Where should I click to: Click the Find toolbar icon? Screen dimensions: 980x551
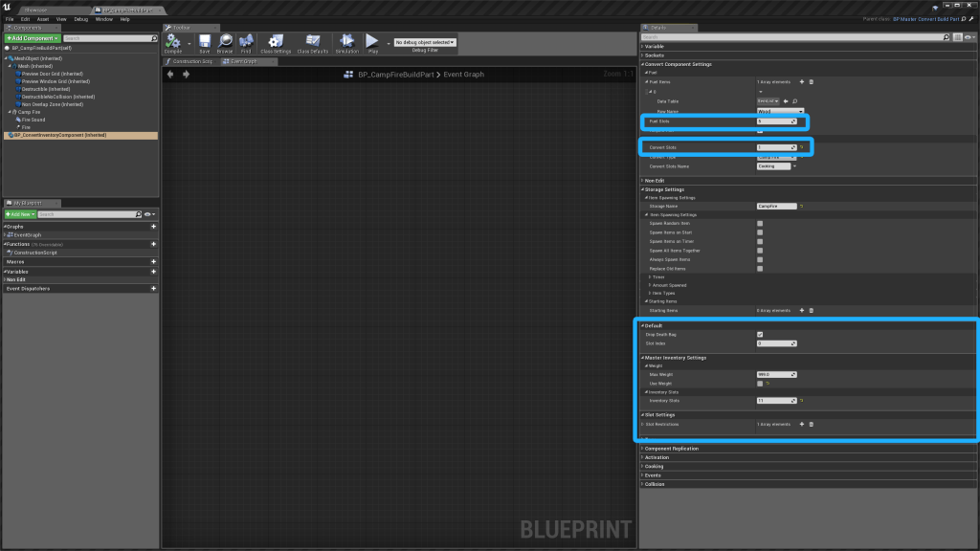pyautogui.click(x=246, y=42)
